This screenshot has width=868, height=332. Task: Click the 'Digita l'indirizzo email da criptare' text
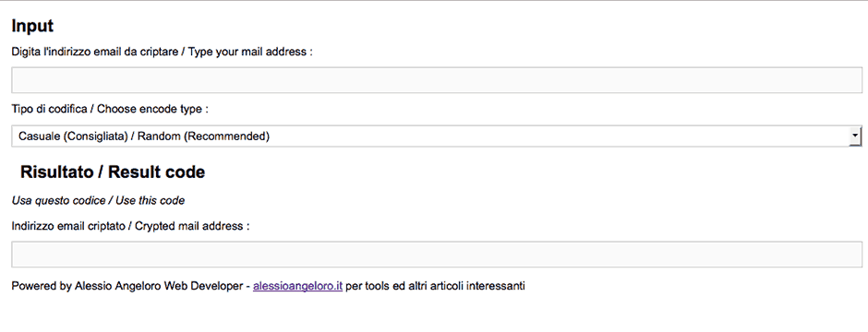[94, 52]
